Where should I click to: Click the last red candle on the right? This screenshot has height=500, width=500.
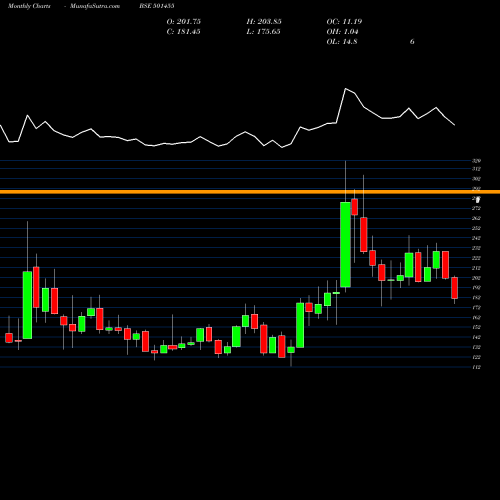click(x=454, y=288)
